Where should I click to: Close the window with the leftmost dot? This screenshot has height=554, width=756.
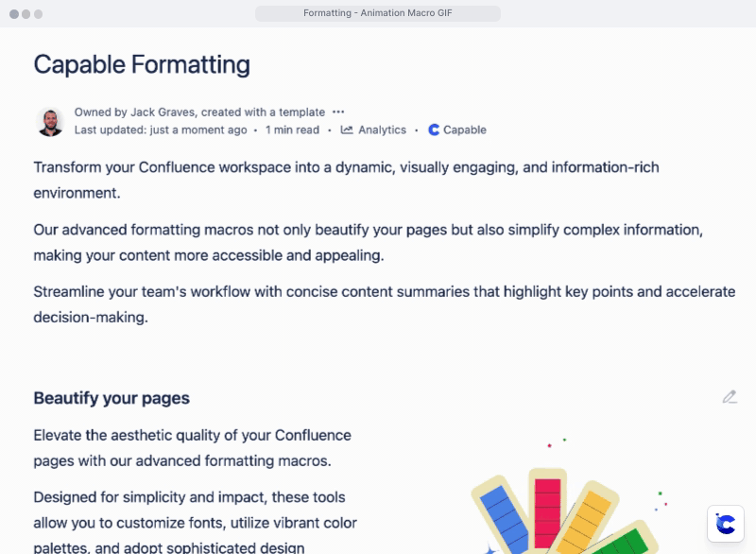point(14,14)
